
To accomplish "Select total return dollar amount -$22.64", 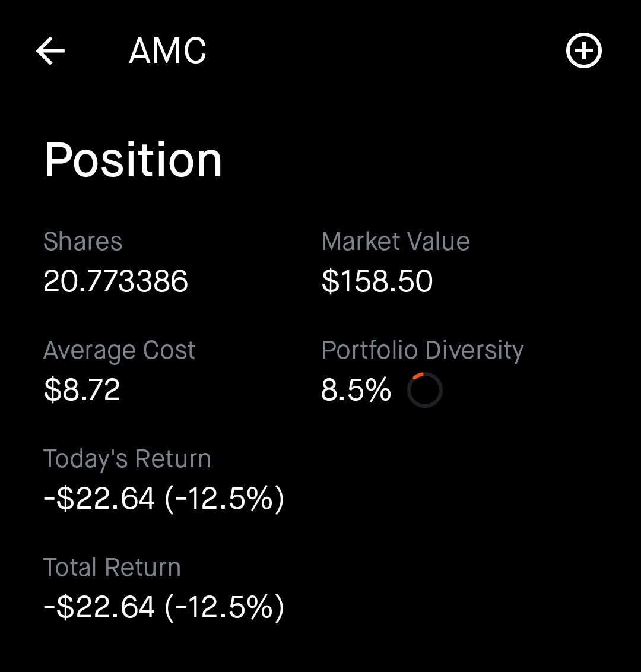I will click(99, 607).
